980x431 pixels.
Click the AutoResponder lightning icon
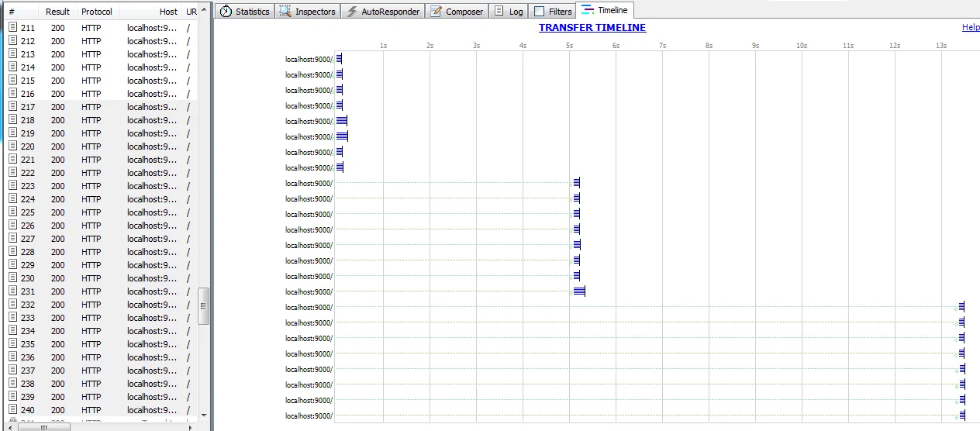tap(352, 12)
